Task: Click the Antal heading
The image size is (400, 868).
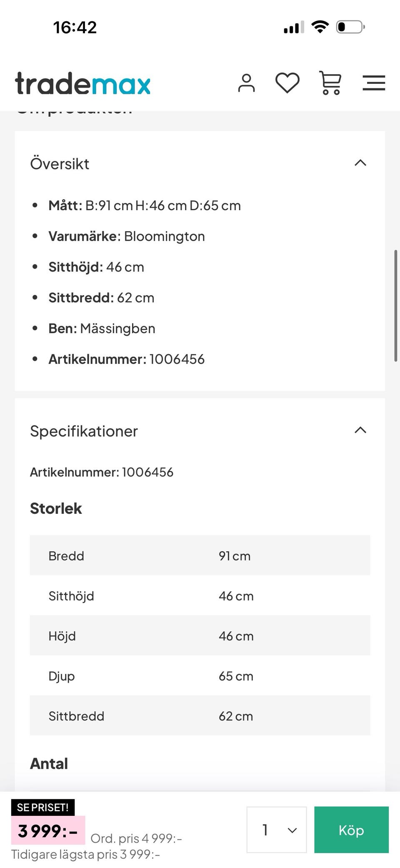Action: click(x=48, y=763)
